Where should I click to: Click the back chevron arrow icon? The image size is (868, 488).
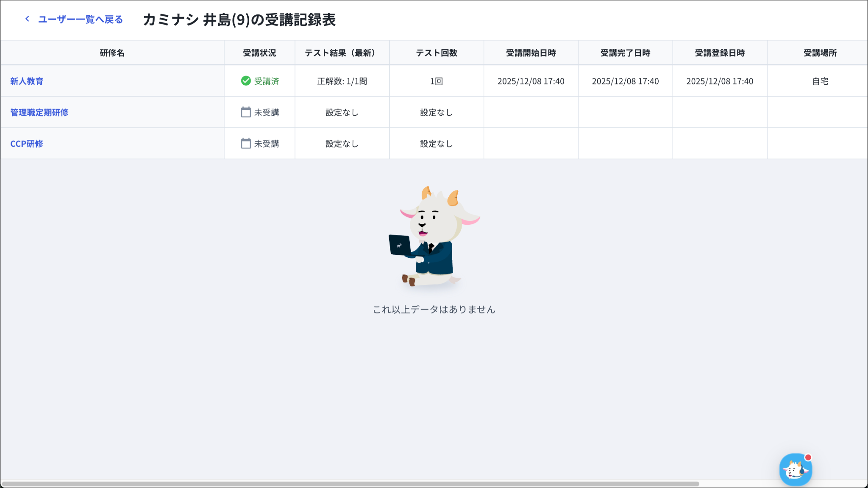[27, 19]
